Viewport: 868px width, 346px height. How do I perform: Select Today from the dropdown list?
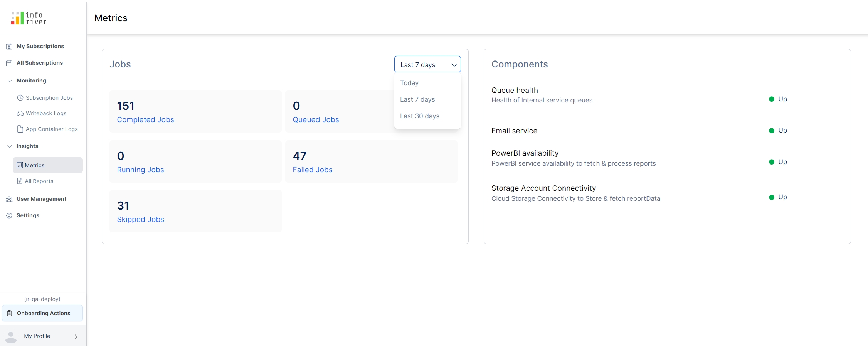pos(409,83)
